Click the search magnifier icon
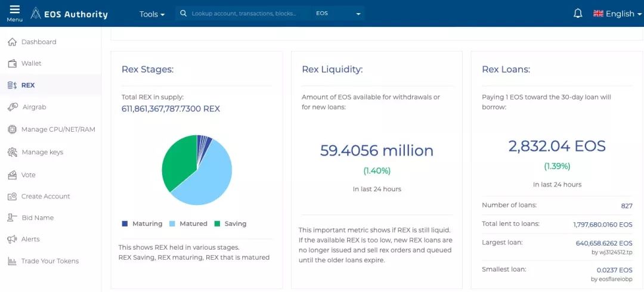The width and height of the screenshot is (644, 292). (x=184, y=14)
